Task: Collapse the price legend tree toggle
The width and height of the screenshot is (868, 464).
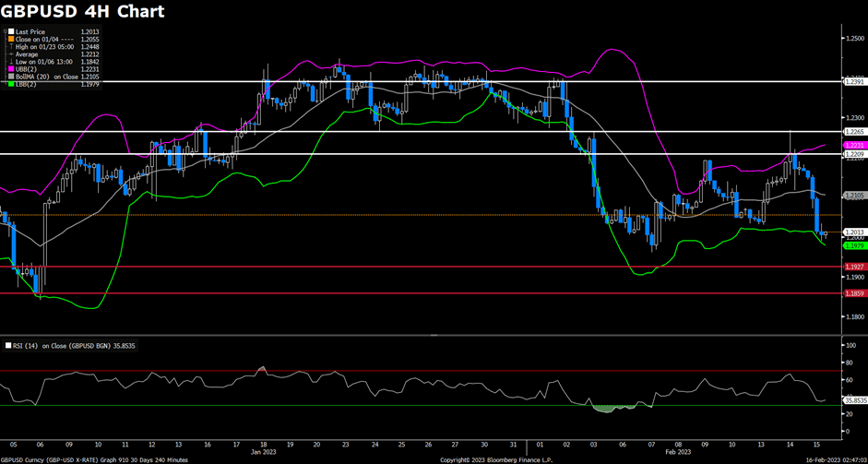Action: click(4, 32)
